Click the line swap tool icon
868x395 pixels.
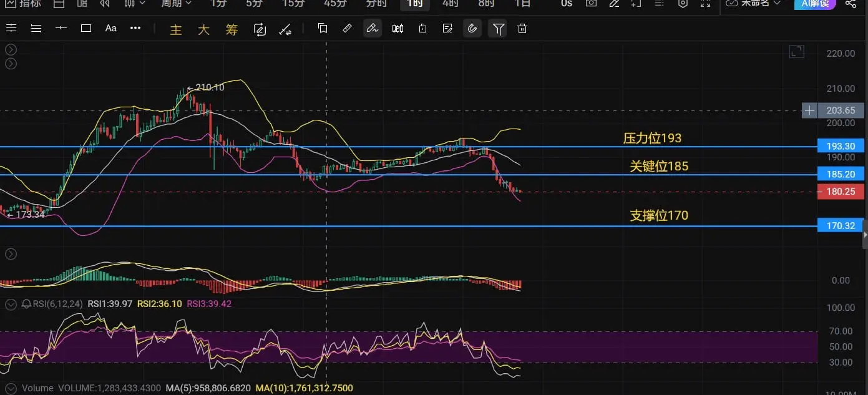[x=285, y=29]
